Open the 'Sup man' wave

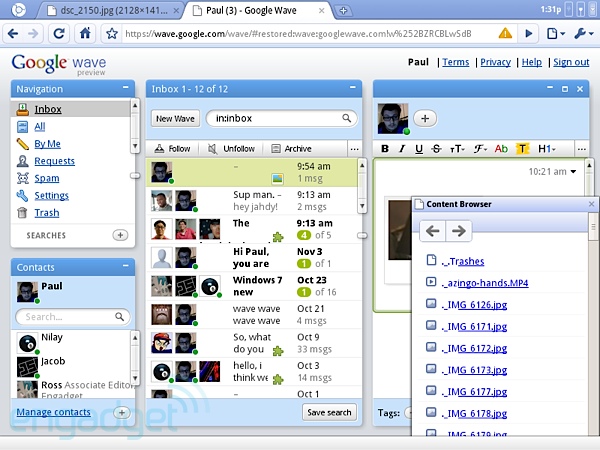(253, 201)
